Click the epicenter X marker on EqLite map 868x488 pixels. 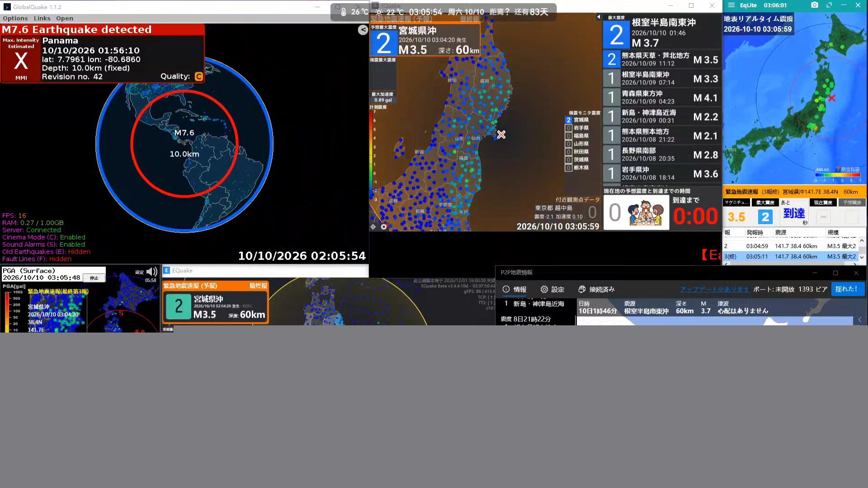coord(832,98)
